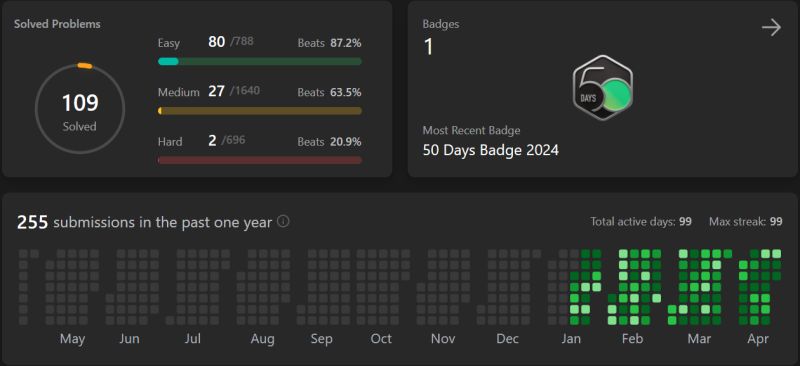Viewport: 800px width, 366px height.
Task: Click the 255 submissions heading
Action: [144, 222]
